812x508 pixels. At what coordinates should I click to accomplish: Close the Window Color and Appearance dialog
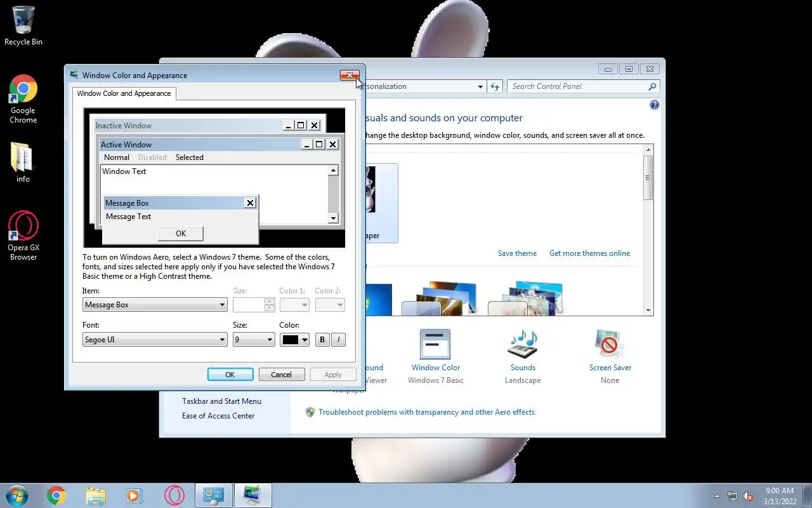pyautogui.click(x=350, y=76)
